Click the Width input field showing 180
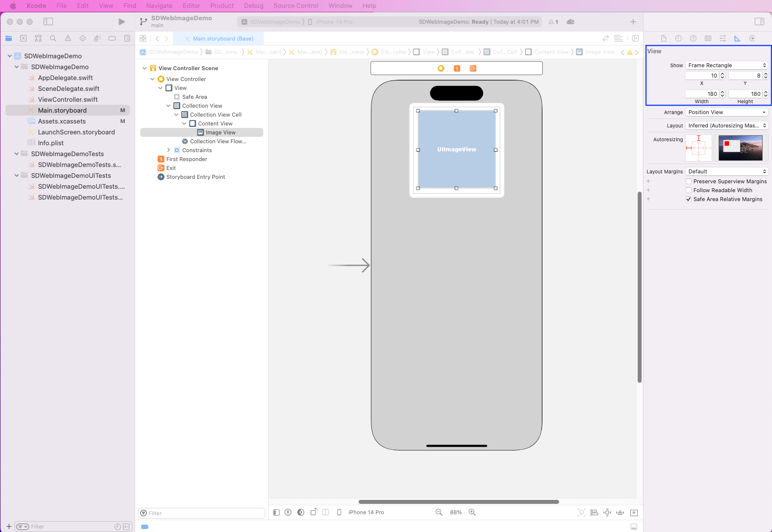This screenshot has width=772, height=532. (x=701, y=94)
